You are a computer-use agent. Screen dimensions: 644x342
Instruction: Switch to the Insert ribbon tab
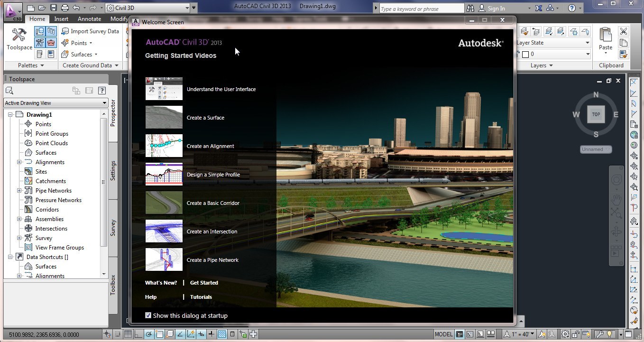(61, 19)
